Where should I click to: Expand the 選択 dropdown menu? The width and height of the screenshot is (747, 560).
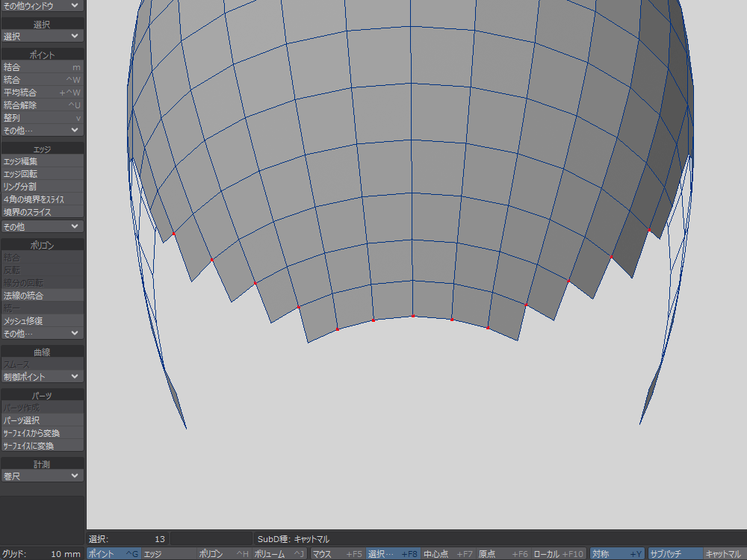point(42,36)
